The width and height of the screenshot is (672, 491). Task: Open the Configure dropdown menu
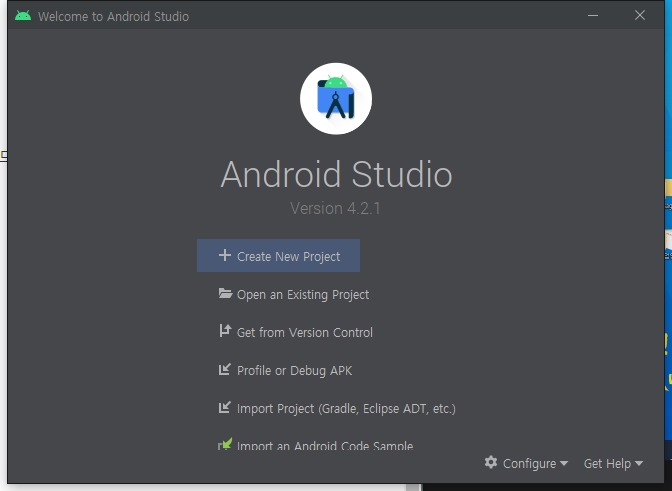526,463
